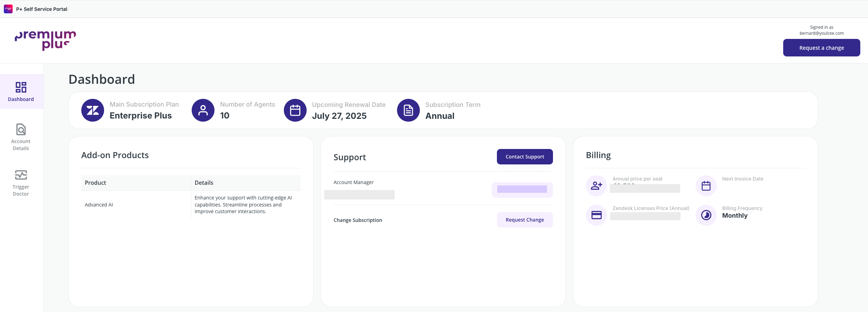Image resolution: width=868 pixels, height=312 pixels.
Task: Click the Billing Frequency label
Action: [x=742, y=208]
